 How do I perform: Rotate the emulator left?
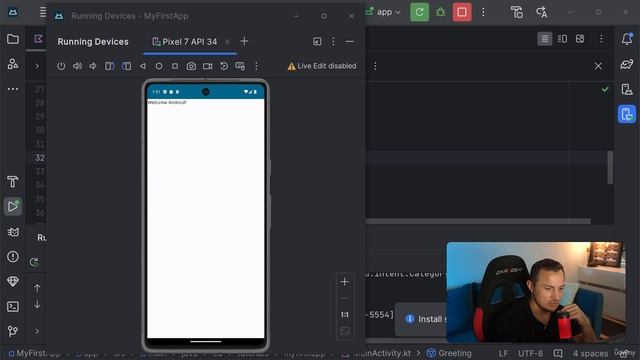[x=109, y=66]
